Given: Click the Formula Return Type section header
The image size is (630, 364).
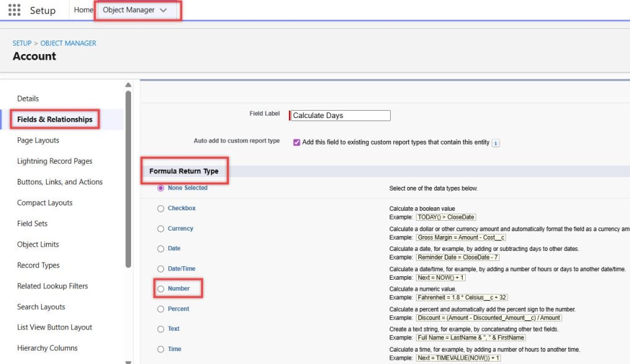Looking at the screenshot, I should 184,171.
